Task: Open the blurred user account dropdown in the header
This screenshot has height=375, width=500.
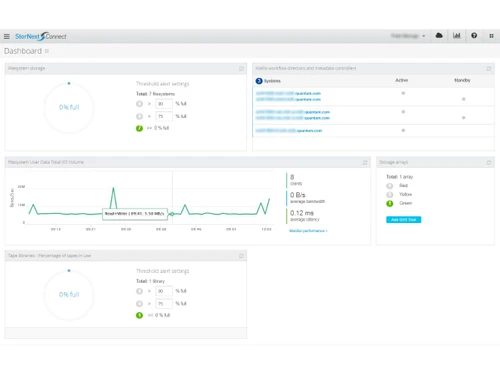Action: coord(408,36)
